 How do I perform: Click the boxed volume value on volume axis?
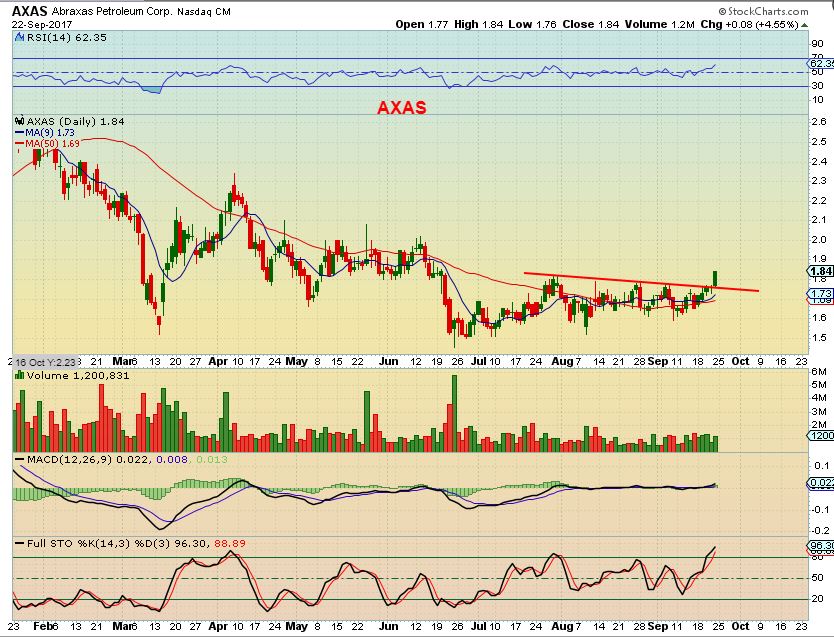820,435
